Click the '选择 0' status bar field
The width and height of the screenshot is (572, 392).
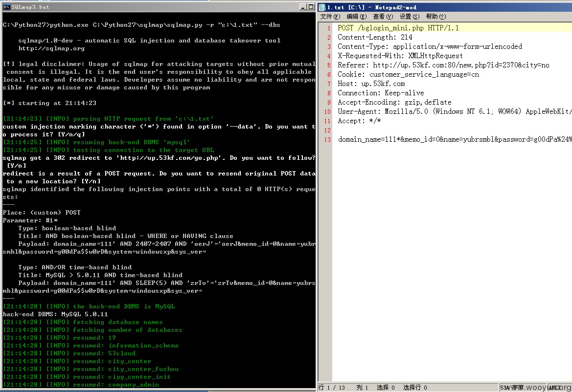tap(386, 387)
